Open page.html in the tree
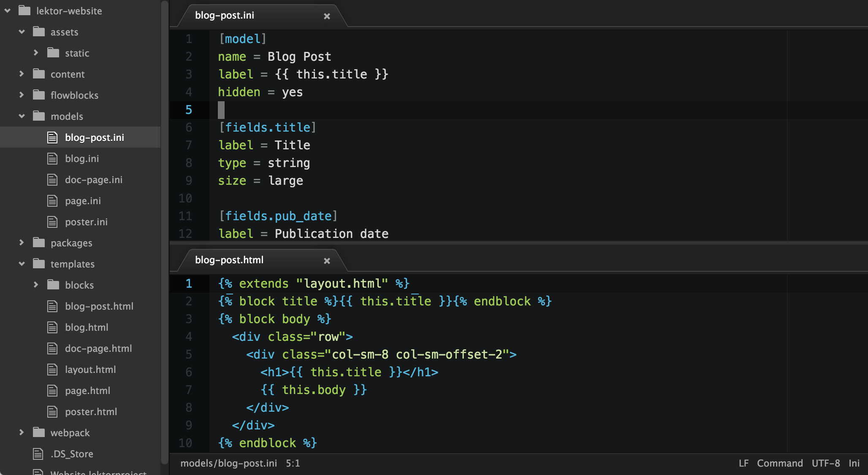868x475 pixels. point(87,391)
